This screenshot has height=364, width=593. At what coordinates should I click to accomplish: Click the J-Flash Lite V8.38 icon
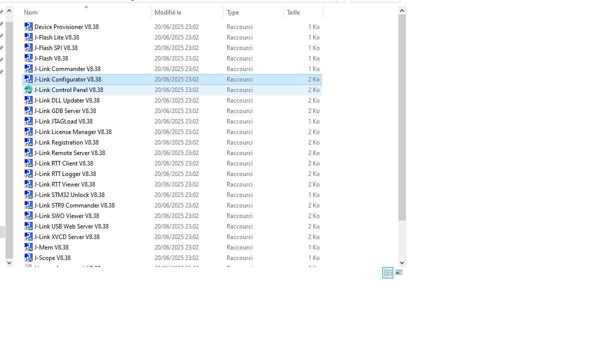pos(29,37)
